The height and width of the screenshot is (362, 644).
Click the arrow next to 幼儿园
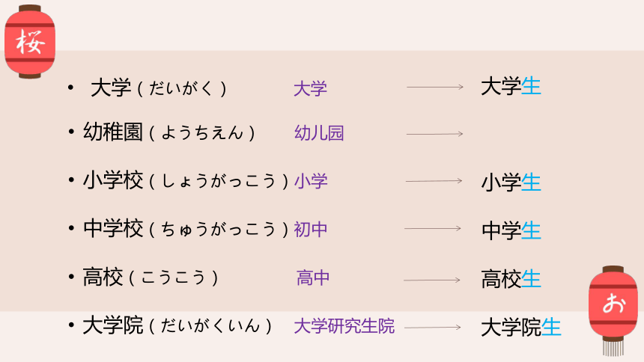pos(434,134)
